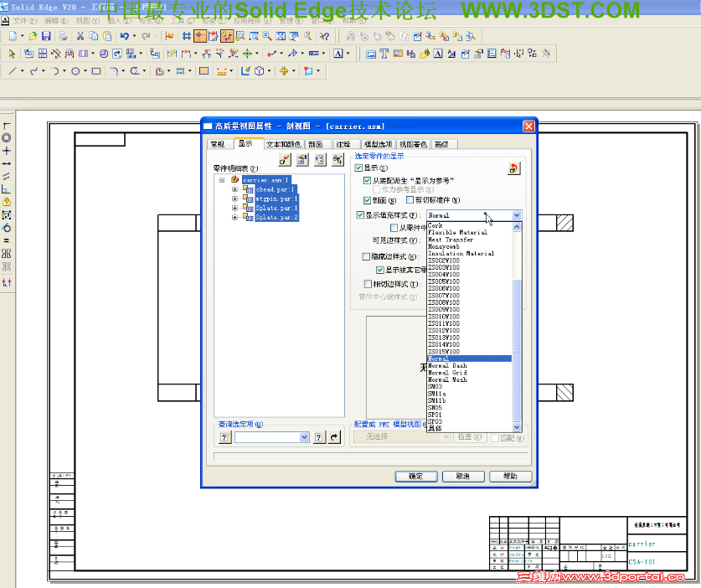The image size is (701, 588).
Task: Click the properties icon above parts list
Action: click(302, 160)
